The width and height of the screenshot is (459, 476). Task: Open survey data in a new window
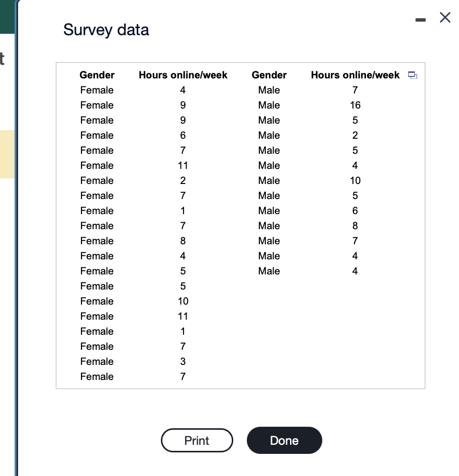(x=413, y=74)
